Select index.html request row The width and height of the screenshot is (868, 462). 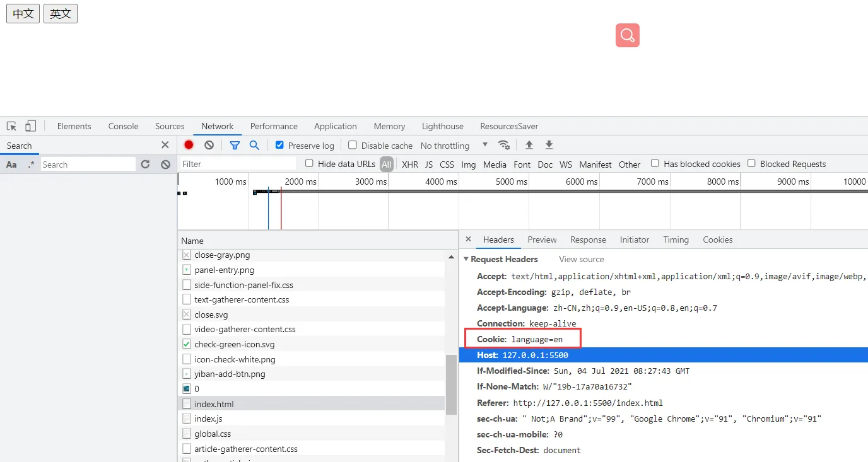pyautogui.click(x=312, y=404)
